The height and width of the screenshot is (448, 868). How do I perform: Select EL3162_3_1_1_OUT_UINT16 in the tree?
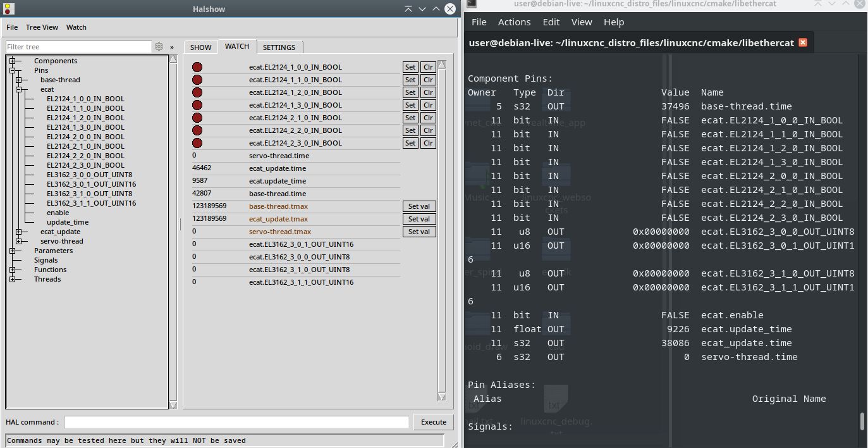(91, 203)
